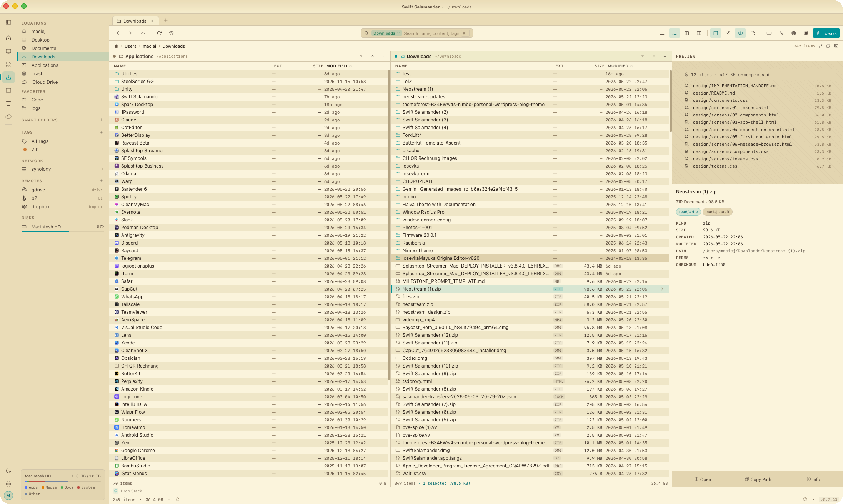
Task: Open Desktop via the icon rail monitor icon
Action: [x=8, y=51]
